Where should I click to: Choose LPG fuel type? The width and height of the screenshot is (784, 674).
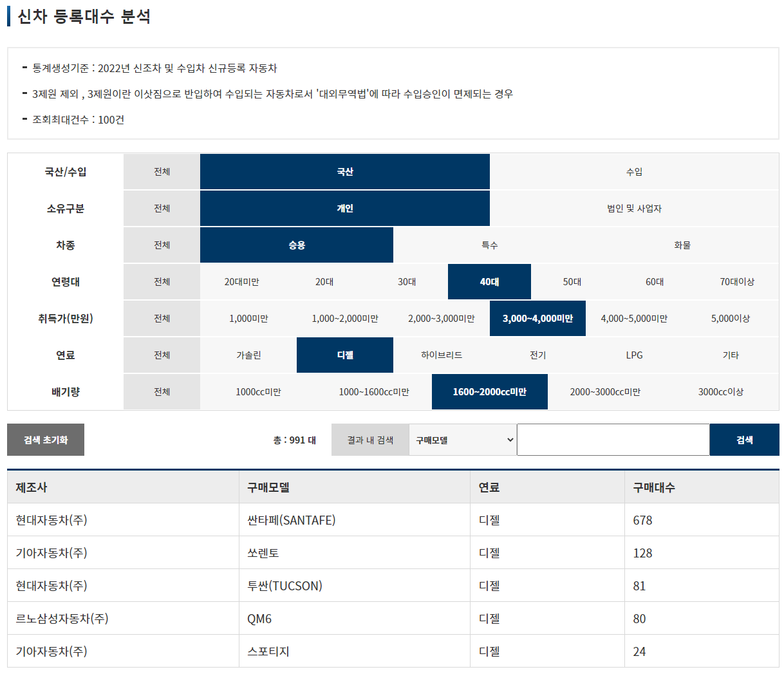[634, 355]
